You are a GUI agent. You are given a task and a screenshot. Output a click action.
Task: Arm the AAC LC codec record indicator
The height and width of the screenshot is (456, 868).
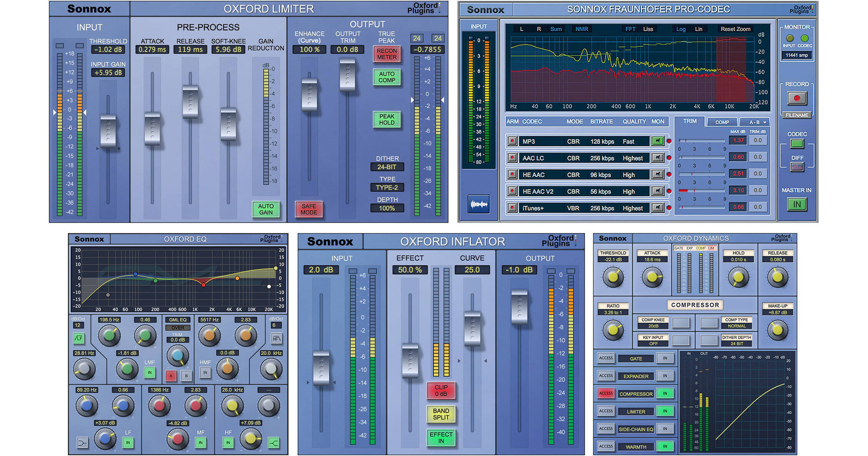(512, 158)
